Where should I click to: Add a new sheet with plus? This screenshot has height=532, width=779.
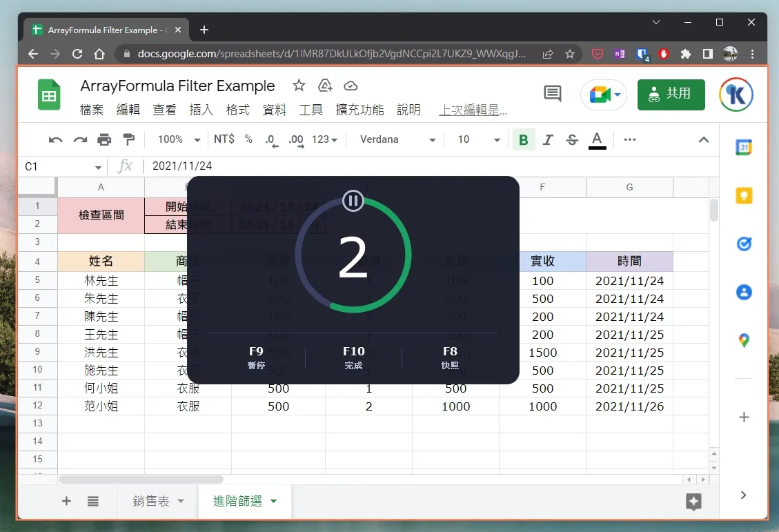[66, 501]
